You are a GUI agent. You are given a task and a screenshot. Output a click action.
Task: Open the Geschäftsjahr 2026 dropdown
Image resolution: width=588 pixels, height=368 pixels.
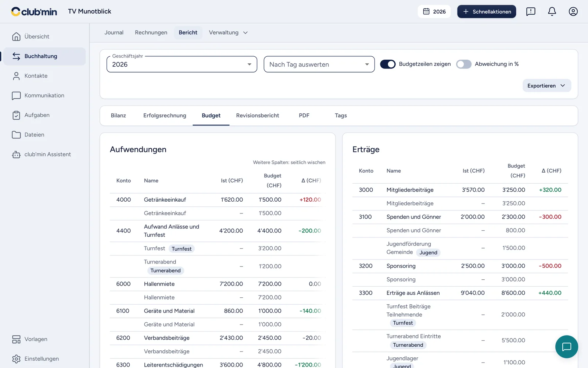[182, 64]
